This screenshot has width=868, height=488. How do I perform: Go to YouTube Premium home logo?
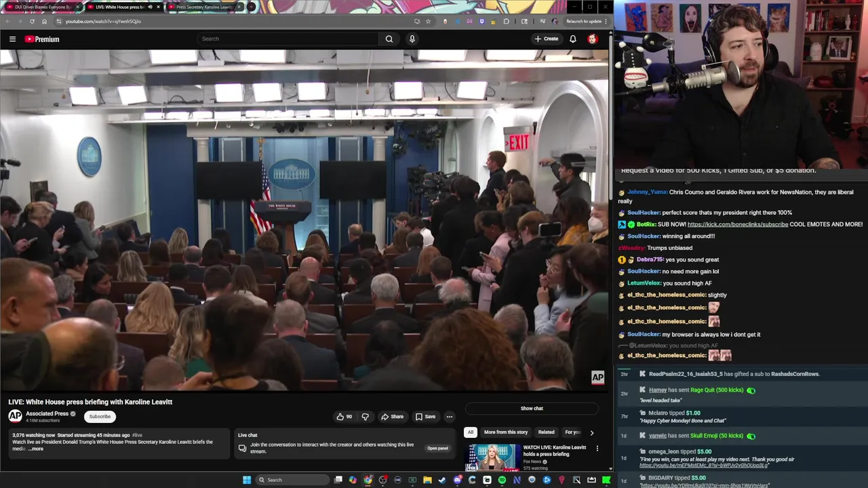(x=42, y=39)
